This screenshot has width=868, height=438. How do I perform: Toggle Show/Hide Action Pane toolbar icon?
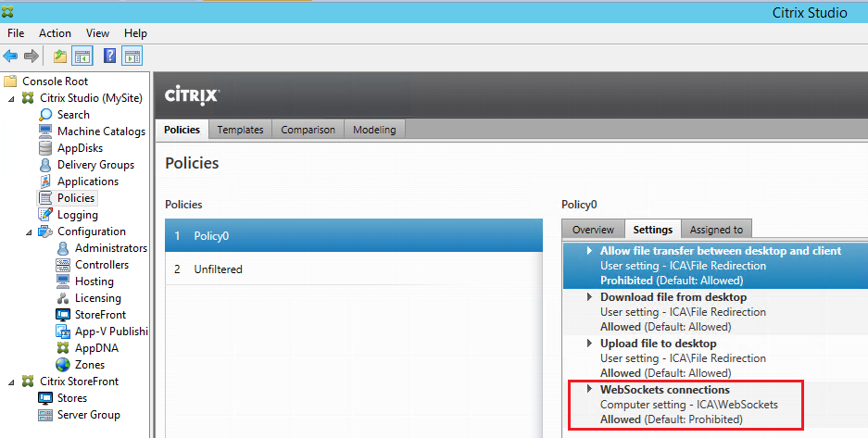click(132, 56)
